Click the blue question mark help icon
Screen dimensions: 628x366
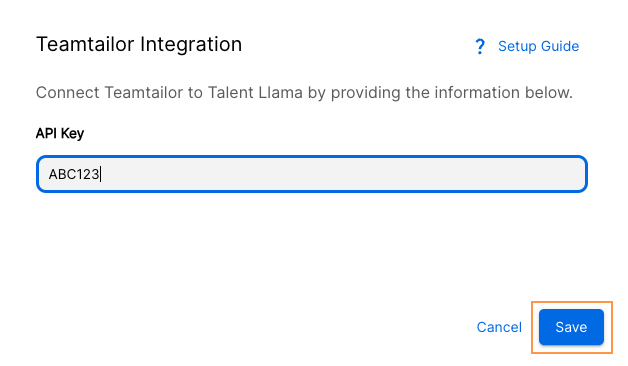pyautogui.click(x=479, y=46)
